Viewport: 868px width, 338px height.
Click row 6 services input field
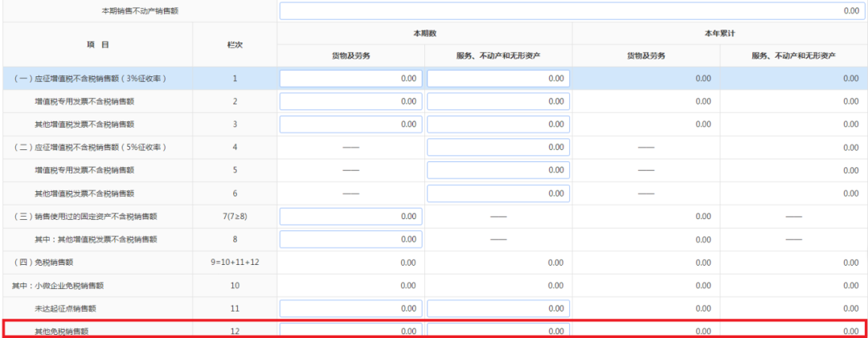pyautogui.click(x=498, y=193)
